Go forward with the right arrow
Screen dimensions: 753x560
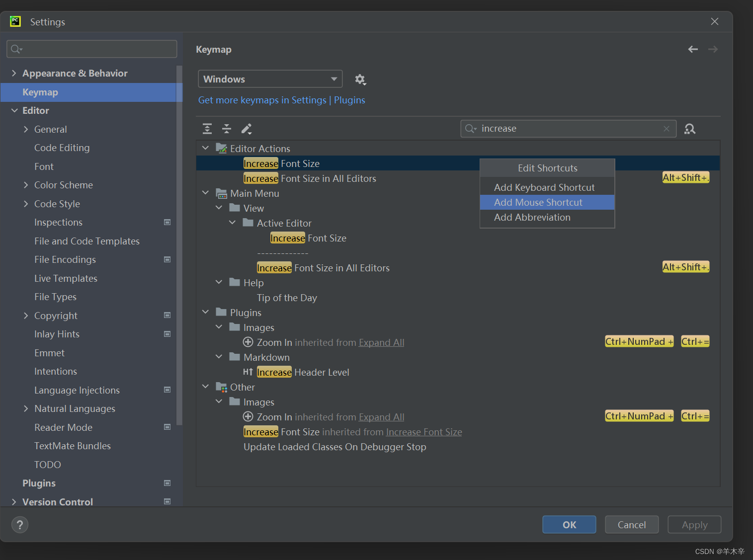713,49
